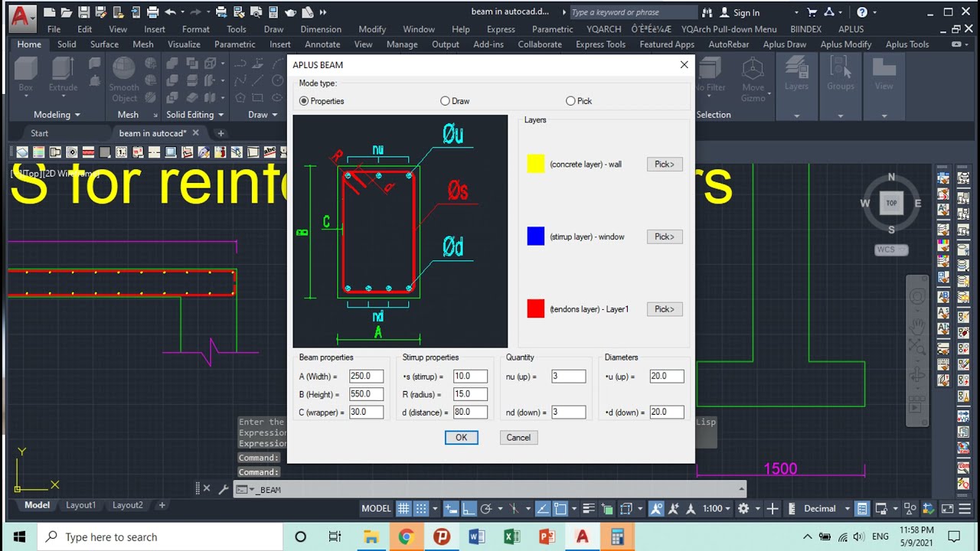Viewport: 980px width, 551px height.
Task: Open Microsoft Word from the taskbar
Action: point(476,536)
